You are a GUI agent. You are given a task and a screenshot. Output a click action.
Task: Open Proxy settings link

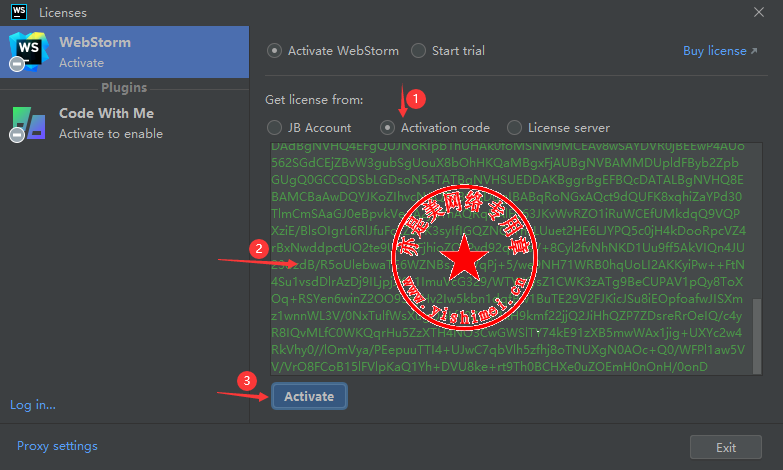point(57,446)
